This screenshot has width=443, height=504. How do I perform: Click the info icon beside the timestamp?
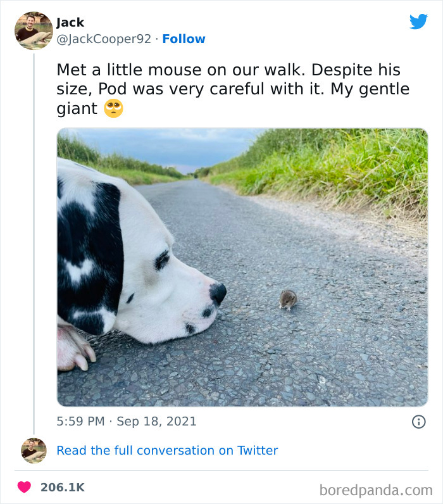[418, 422]
